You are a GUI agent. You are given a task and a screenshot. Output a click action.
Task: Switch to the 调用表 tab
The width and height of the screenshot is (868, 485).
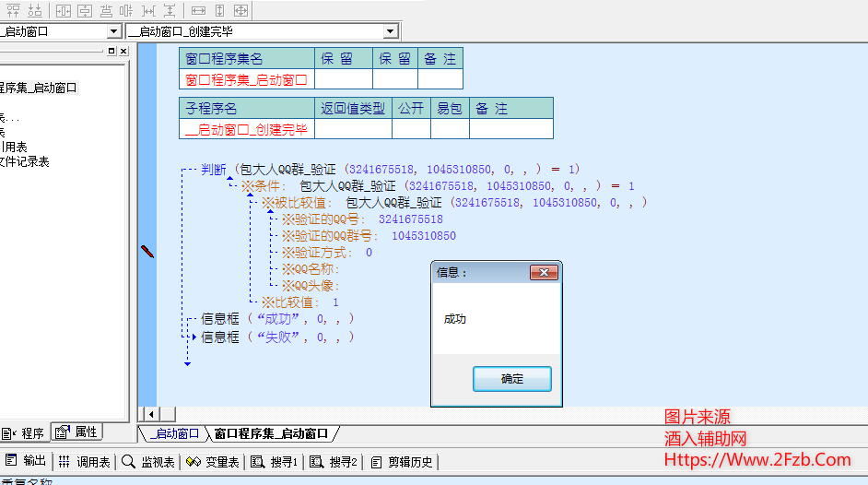(85, 462)
